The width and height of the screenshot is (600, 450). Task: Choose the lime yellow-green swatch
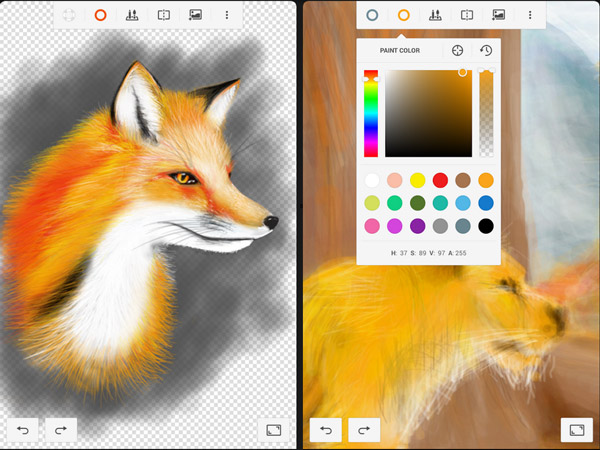pyautogui.click(x=372, y=203)
